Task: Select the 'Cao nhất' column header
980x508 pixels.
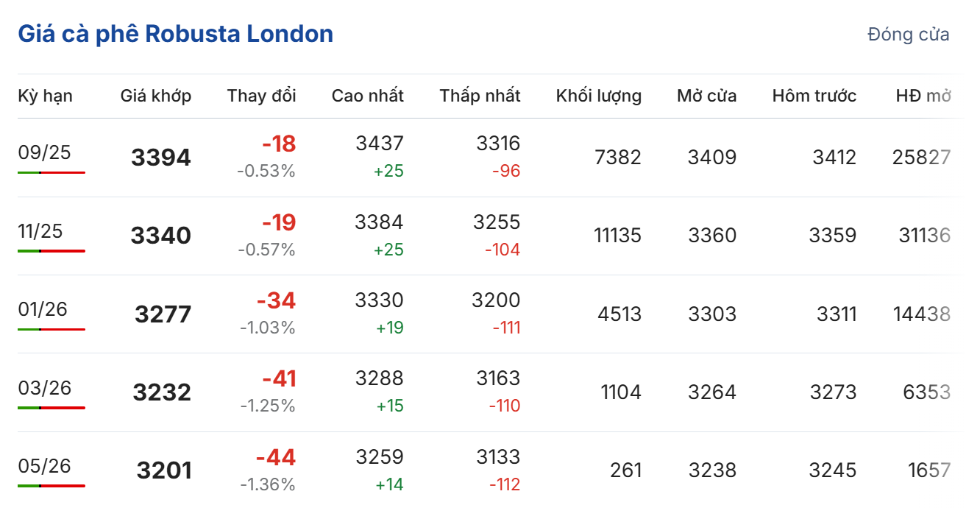Action: coord(367,96)
